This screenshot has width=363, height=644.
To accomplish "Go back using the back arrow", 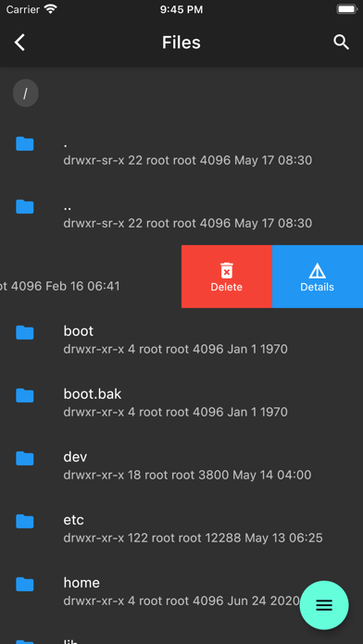I will pos(19,43).
